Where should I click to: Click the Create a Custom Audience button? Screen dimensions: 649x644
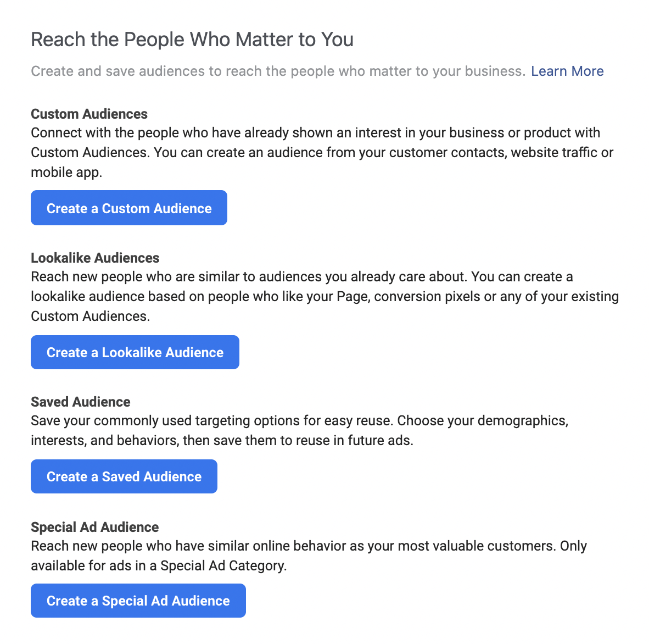pyautogui.click(x=128, y=208)
